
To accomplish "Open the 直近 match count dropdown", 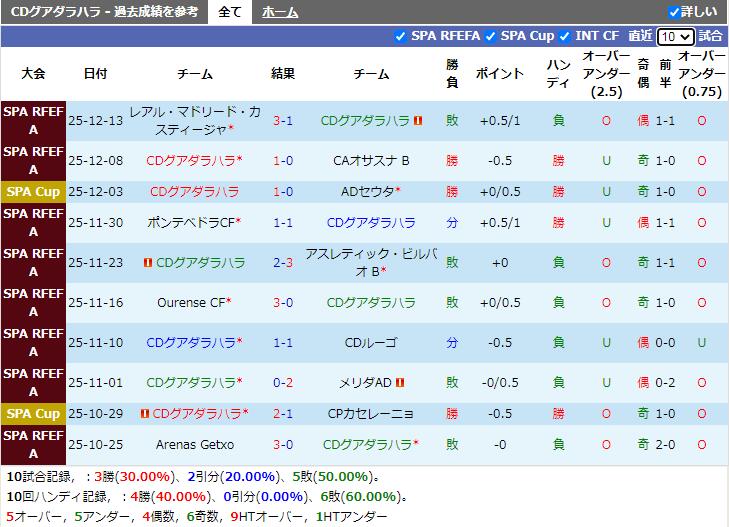I will point(675,36).
